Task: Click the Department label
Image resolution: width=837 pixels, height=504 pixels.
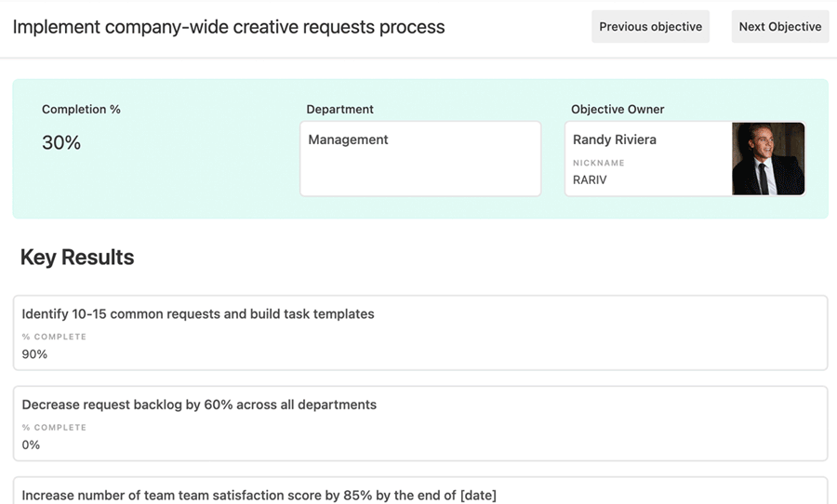Action: click(339, 110)
